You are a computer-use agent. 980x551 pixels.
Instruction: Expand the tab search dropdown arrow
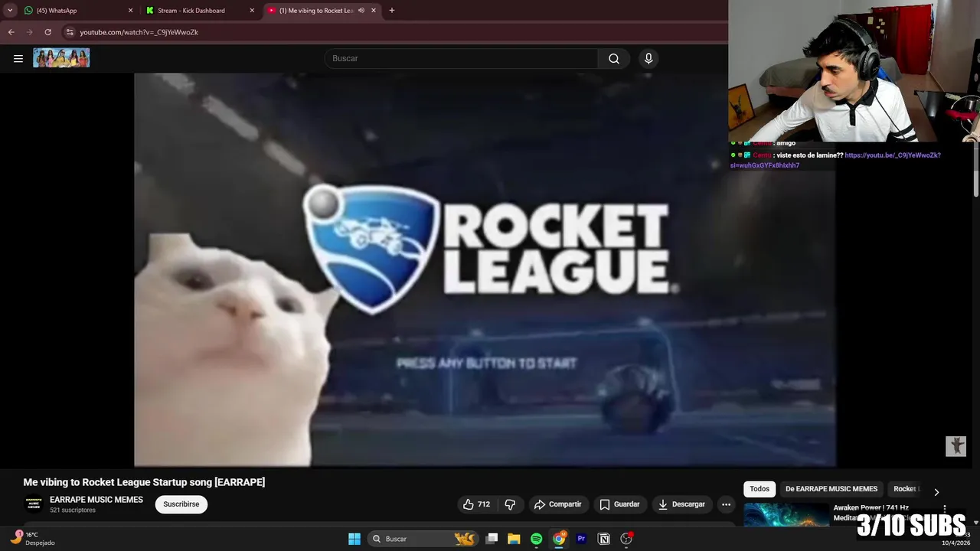[x=10, y=11]
